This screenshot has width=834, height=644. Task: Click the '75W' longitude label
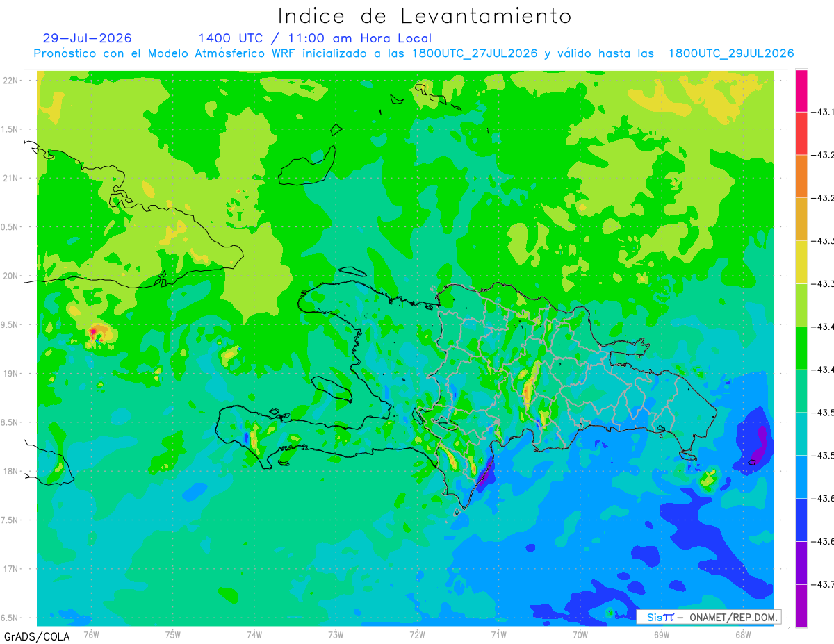click(173, 634)
